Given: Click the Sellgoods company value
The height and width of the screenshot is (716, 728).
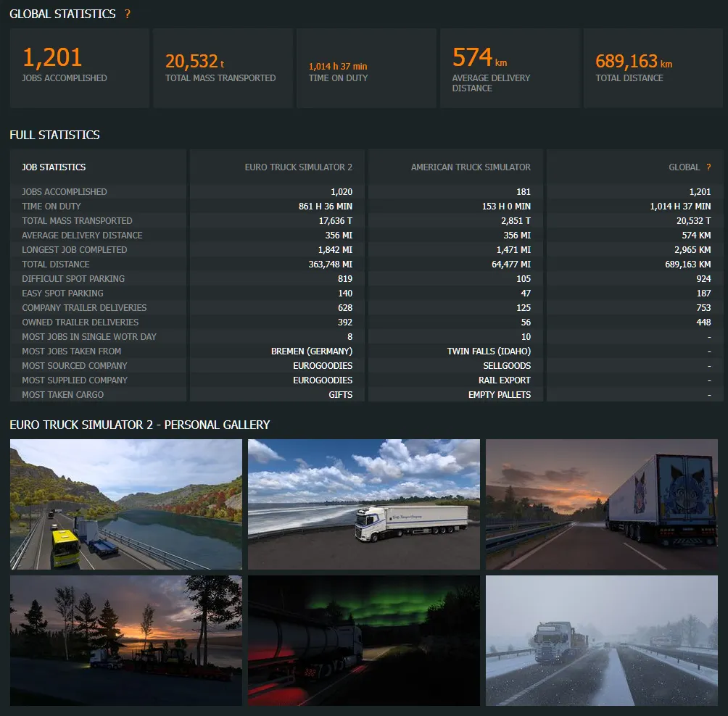Looking at the screenshot, I should coord(507,366).
